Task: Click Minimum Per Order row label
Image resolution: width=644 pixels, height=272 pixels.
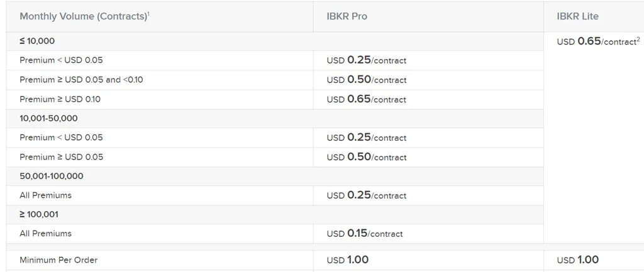Action: pos(58,260)
